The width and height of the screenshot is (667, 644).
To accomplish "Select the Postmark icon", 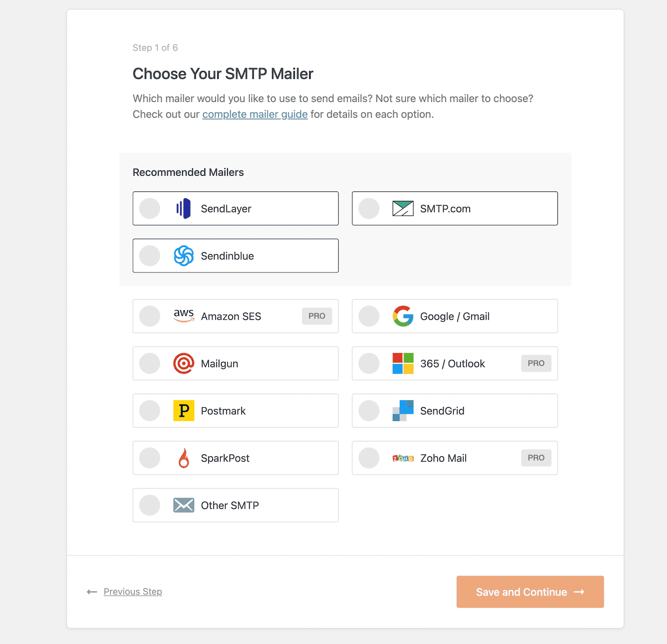I will pos(184,410).
